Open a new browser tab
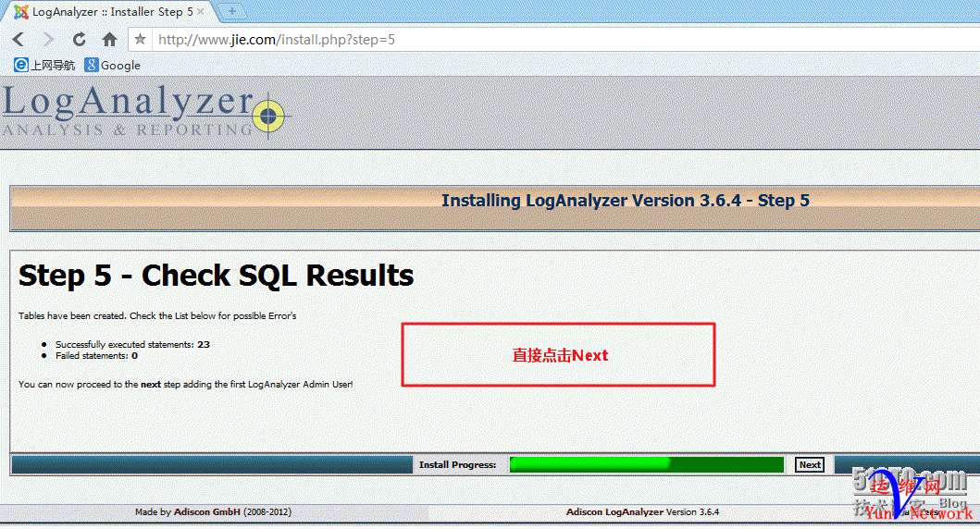The height and width of the screenshot is (529, 980). 232,10
